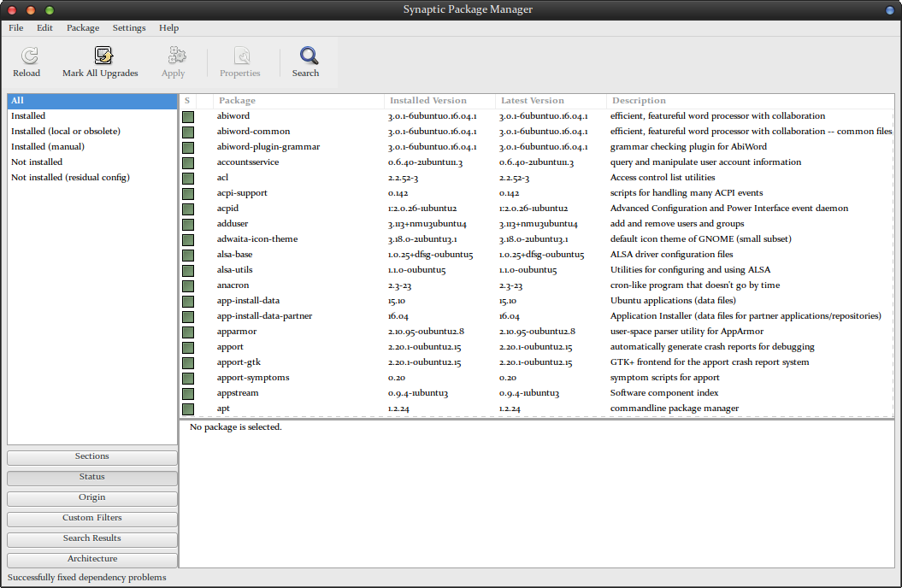Open the Package menu

[83, 28]
